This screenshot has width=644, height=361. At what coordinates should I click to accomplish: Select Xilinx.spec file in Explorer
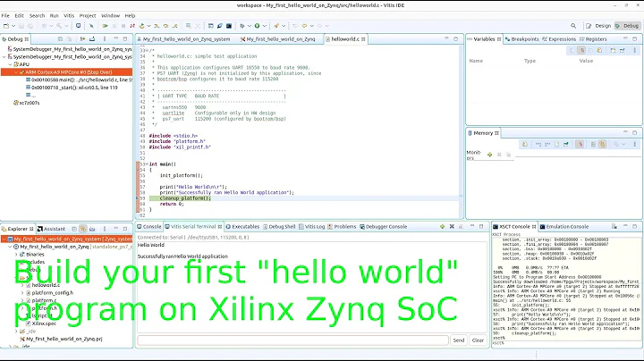40,323
